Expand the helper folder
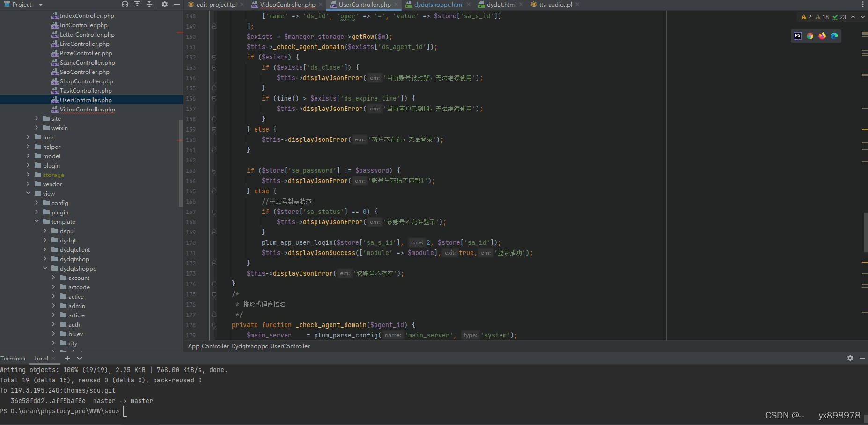Image resolution: width=868 pixels, height=425 pixels. click(28, 147)
